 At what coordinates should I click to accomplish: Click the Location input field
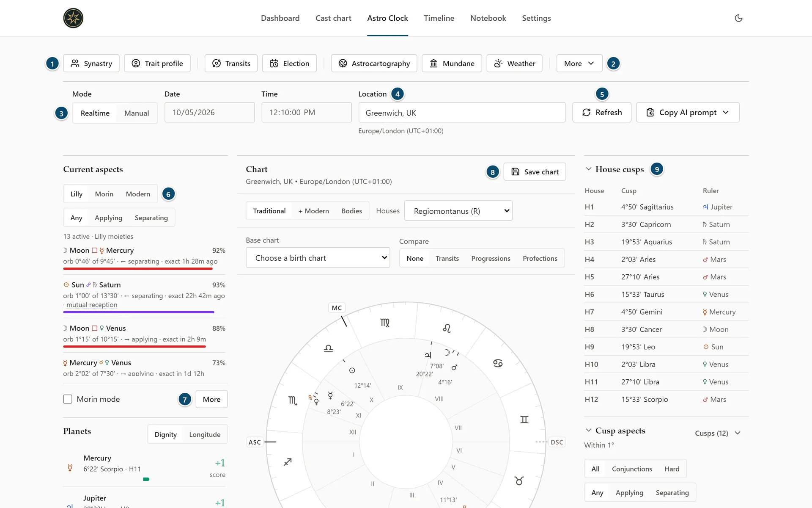(x=462, y=113)
